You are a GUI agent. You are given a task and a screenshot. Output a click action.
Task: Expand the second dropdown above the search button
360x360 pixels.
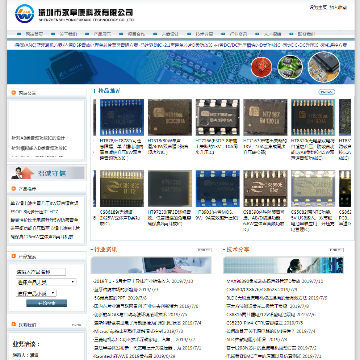(37, 293)
